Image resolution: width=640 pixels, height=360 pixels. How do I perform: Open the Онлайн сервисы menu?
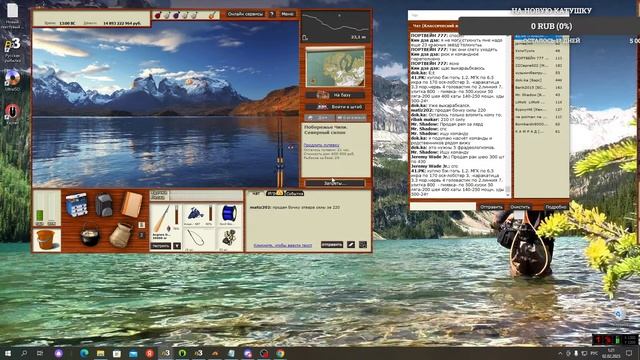(245, 14)
